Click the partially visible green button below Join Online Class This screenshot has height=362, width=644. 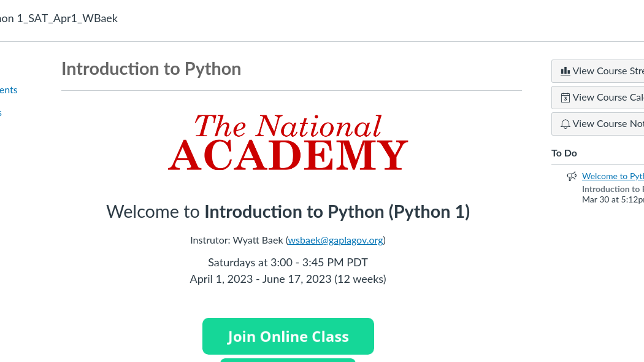coord(288,360)
